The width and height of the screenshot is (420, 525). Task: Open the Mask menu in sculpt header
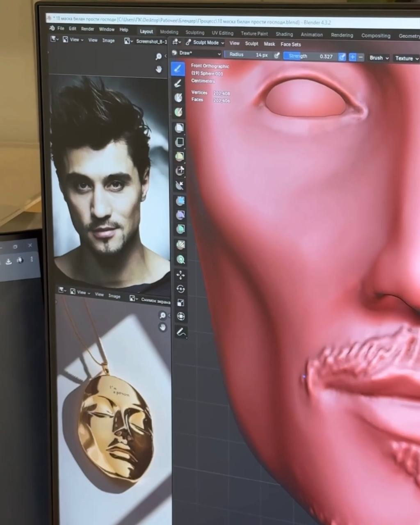click(x=269, y=44)
